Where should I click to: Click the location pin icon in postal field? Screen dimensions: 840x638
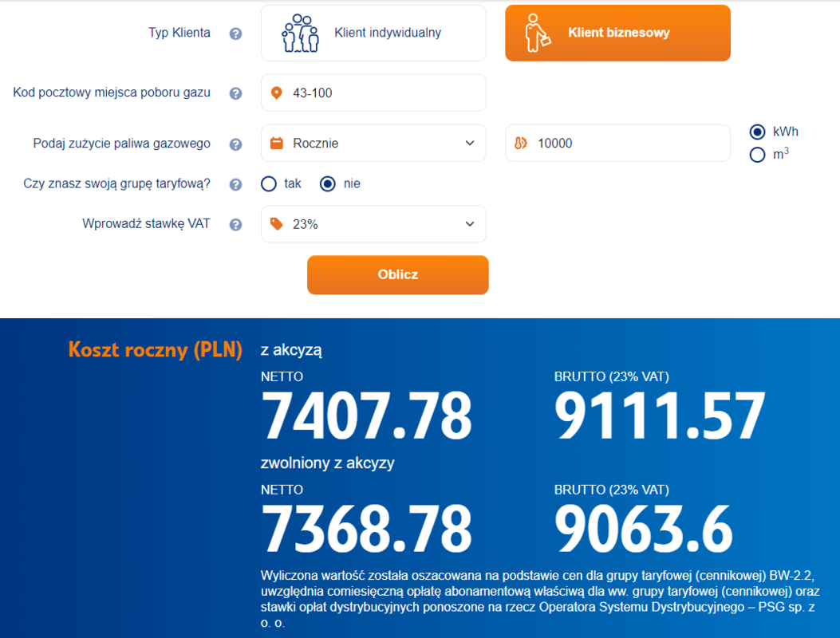pyautogui.click(x=277, y=93)
